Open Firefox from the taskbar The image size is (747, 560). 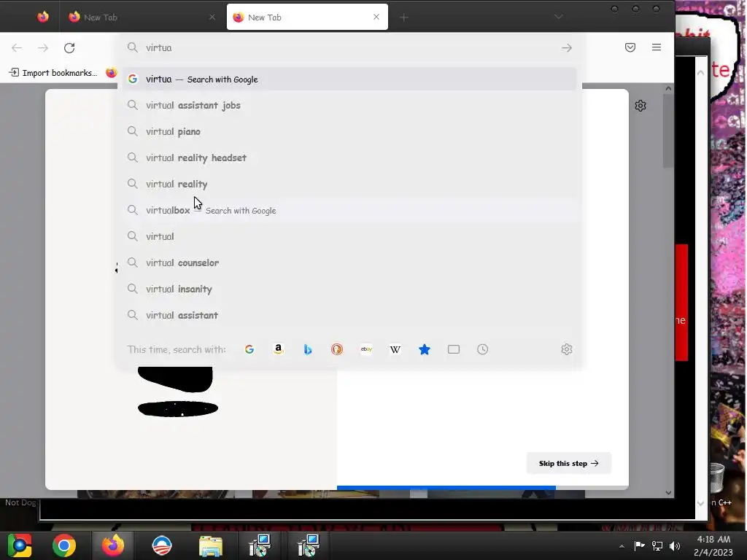113,545
